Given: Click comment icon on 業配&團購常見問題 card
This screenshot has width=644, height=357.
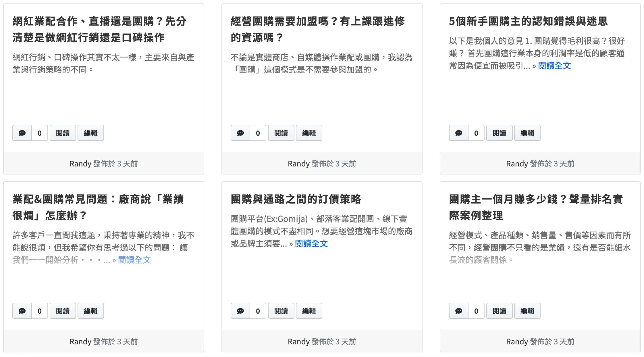Looking at the screenshot, I should click(22, 311).
